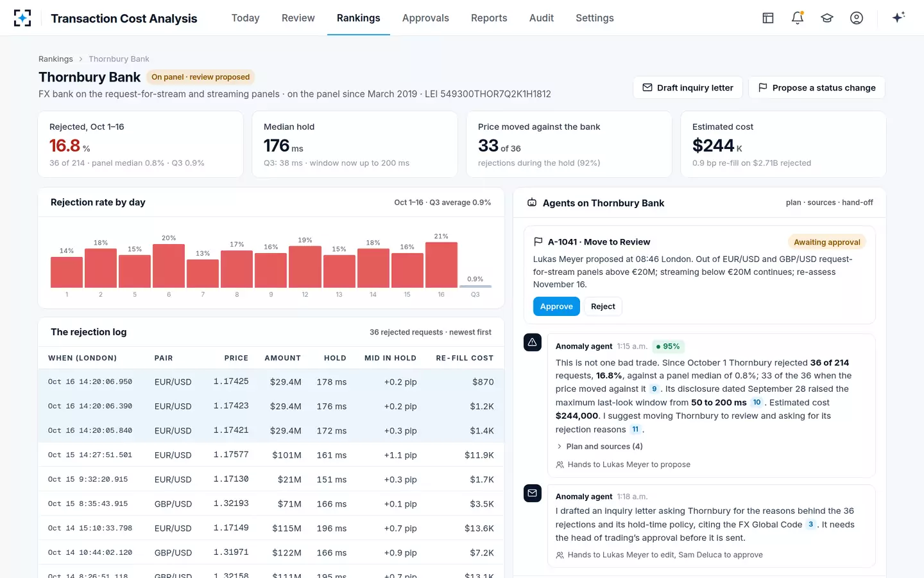Go to Rankings breadcrumb link

(x=56, y=59)
